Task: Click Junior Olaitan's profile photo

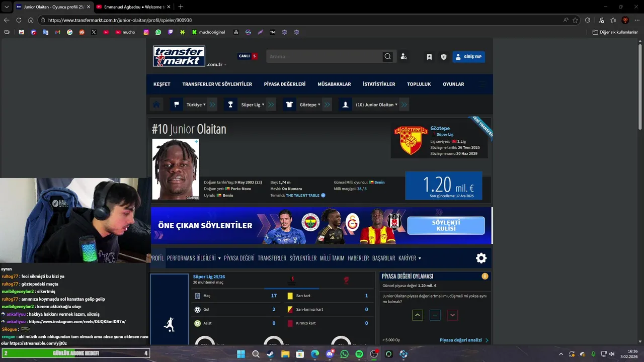Action: [176, 169]
